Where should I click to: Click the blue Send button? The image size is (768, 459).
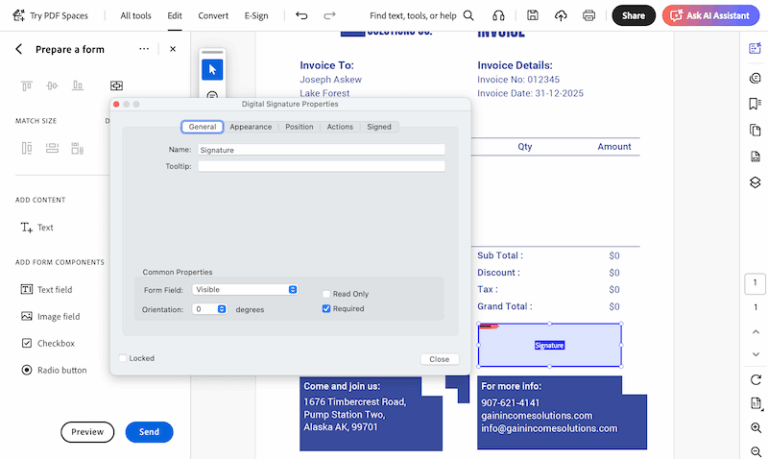coord(149,432)
